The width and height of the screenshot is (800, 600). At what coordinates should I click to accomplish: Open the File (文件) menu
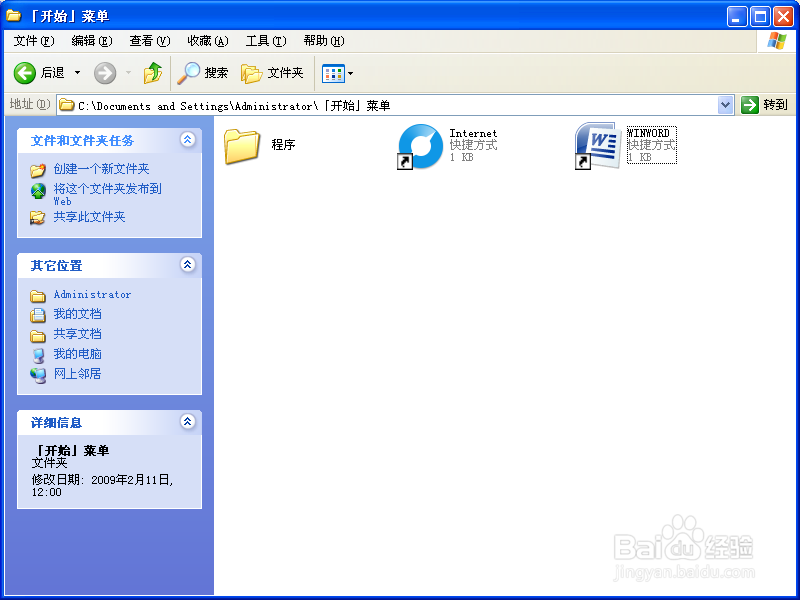pyautogui.click(x=34, y=41)
